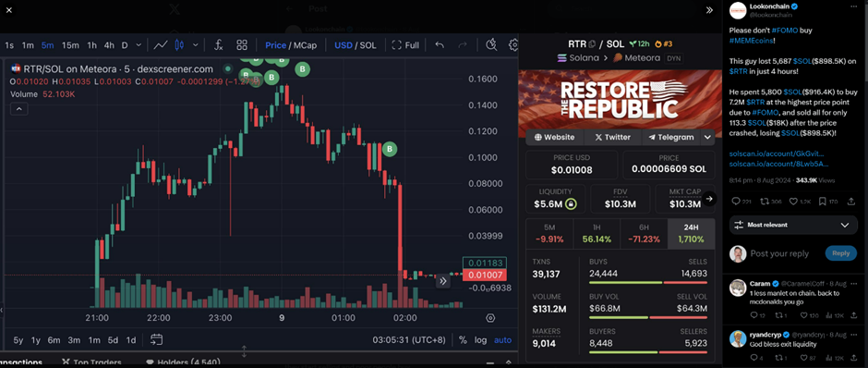
Task: Switch to the 4h timeframe
Action: pos(109,45)
